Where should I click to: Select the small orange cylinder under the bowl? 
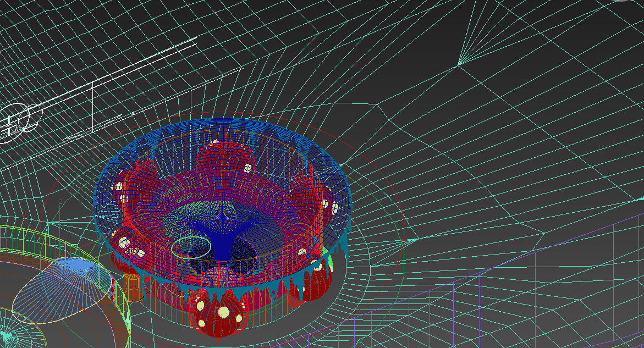point(132,288)
